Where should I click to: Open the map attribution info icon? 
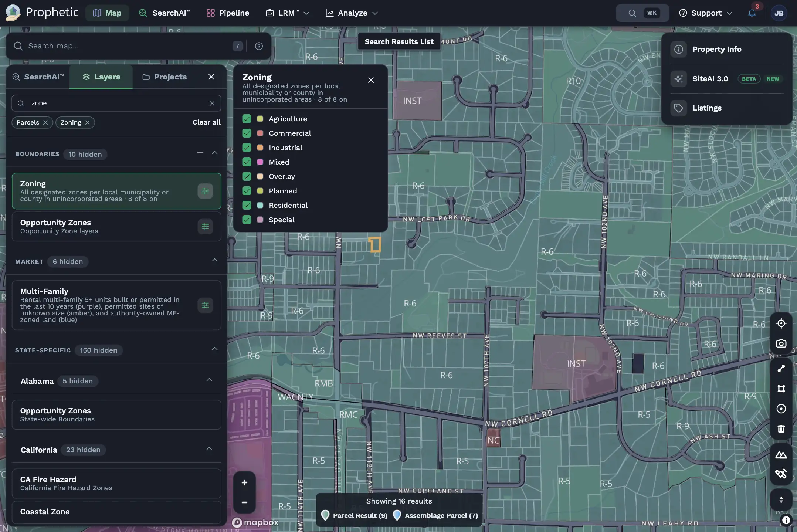(786, 520)
